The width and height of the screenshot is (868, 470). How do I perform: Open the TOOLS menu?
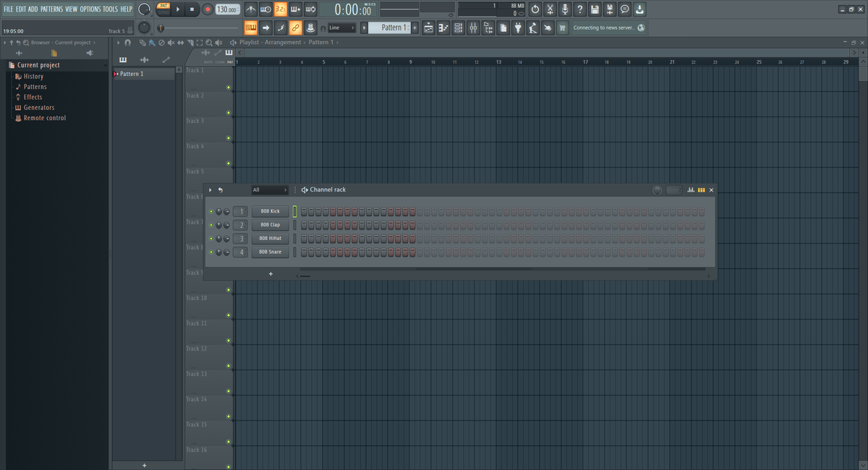point(110,9)
